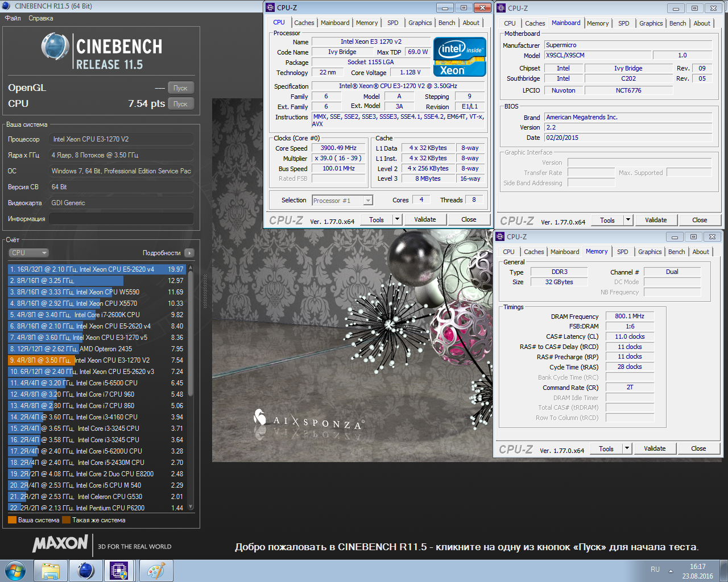
Task: Open Windows Explorer from the taskbar
Action: tap(51, 571)
